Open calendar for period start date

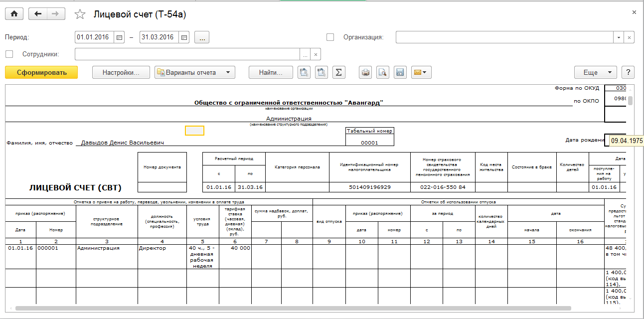pyautogui.click(x=120, y=37)
